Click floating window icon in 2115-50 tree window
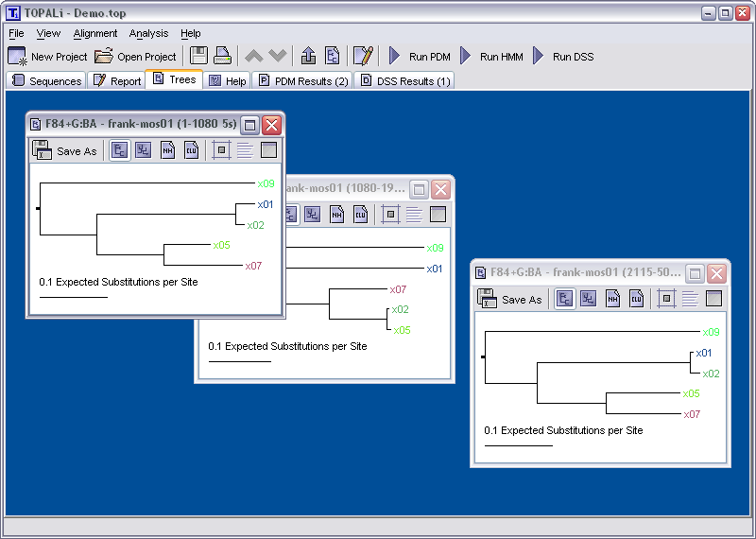 pos(713,299)
